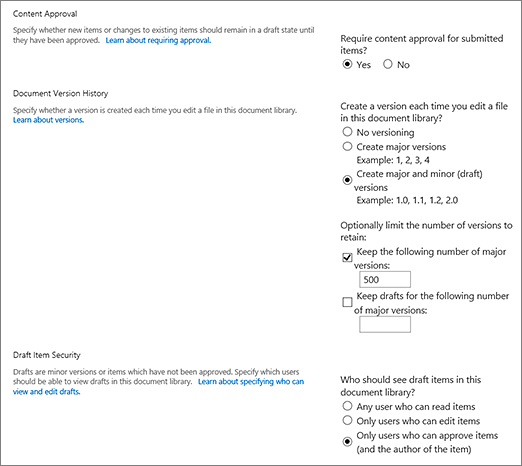This screenshot has height=466, width=522.
Task: Select Yes for requiring content approval
Action: click(347, 64)
